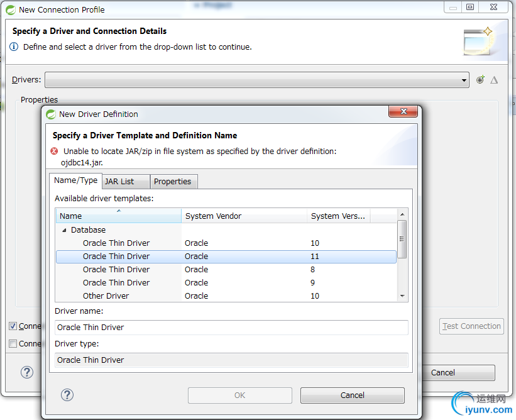Screen dimensions: 516x420
Task: Select Oracle Thin Driver version 8
Action: click(x=226, y=270)
